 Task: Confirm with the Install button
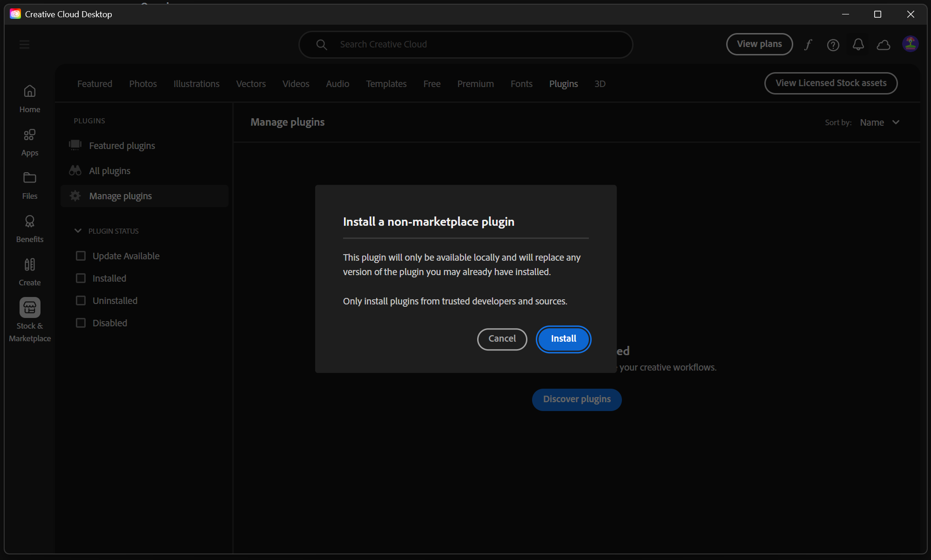563,339
